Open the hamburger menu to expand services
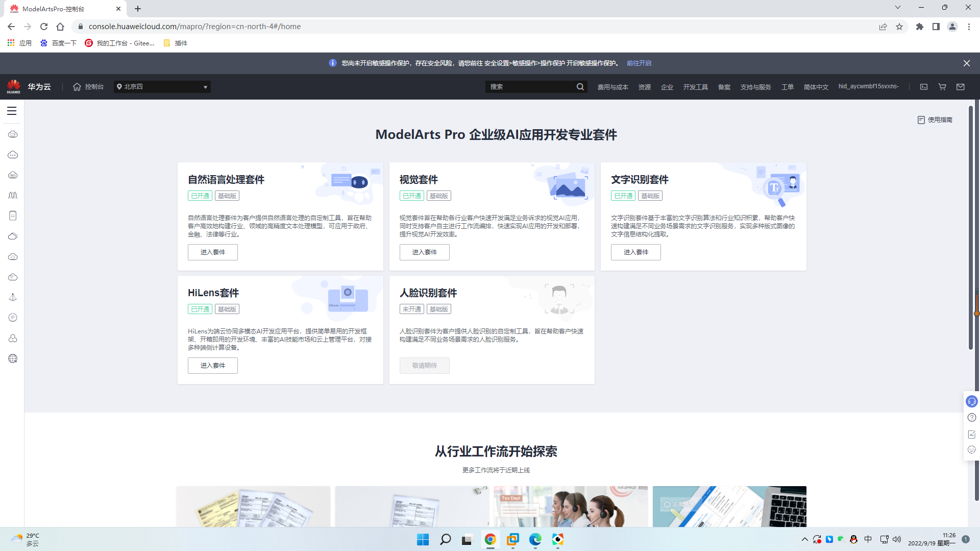Image resolution: width=980 pixels, height=551 pixels. pos(11,111)
